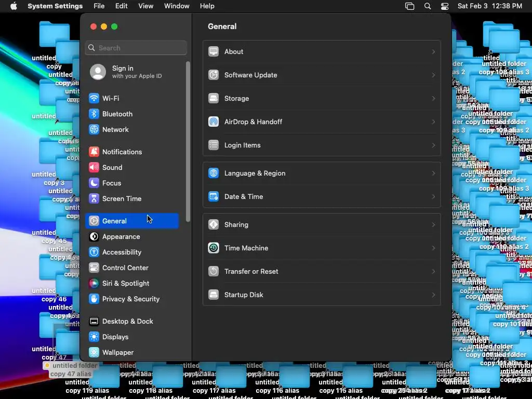Image resolution: width=532 pixels, height=399 pixels.
Task: Click the Transfer or Reset icon
Action: tap(214, 272)
